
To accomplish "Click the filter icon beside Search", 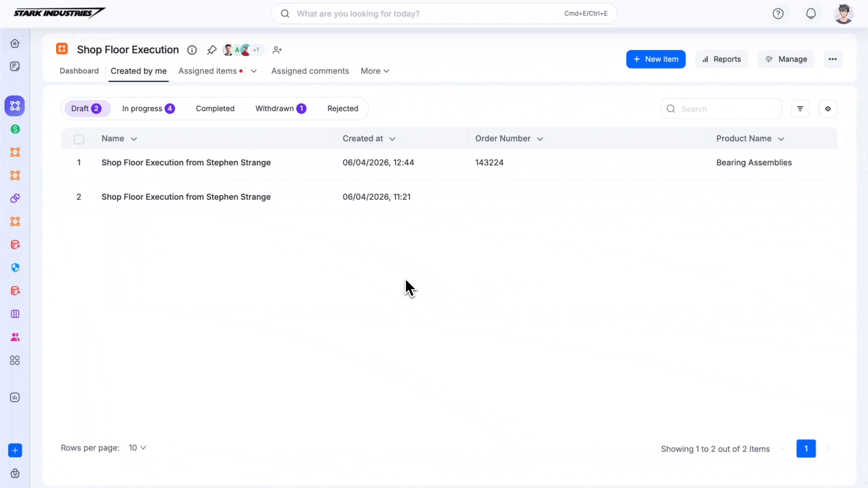I will coord(800,109).
